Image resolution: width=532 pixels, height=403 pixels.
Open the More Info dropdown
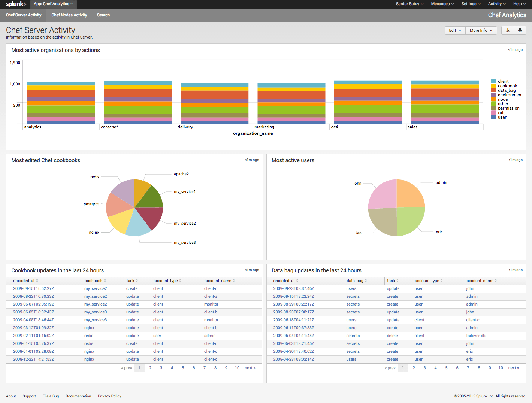click(481, 30)
